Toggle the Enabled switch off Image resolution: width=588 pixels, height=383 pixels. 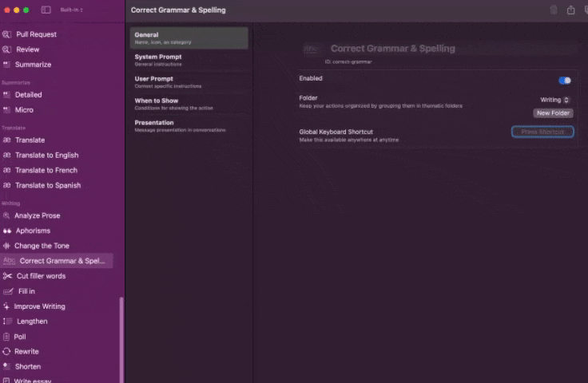point(565,81)
